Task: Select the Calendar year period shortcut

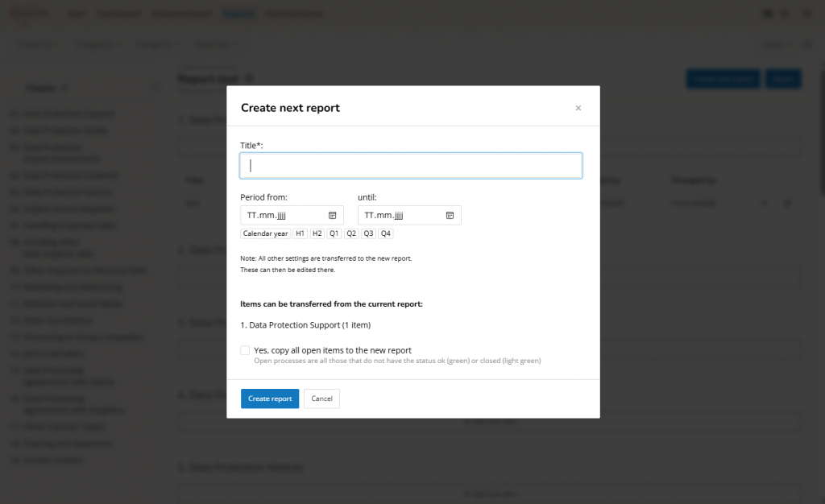Action: (265, 233)
